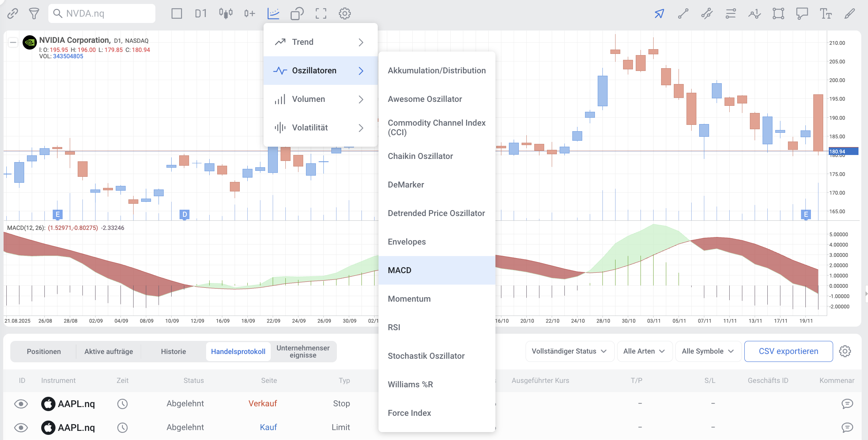Viewport: 868px width, 440px height.
Task: Click the candlestick chart type icon
Action: point(226,13)
